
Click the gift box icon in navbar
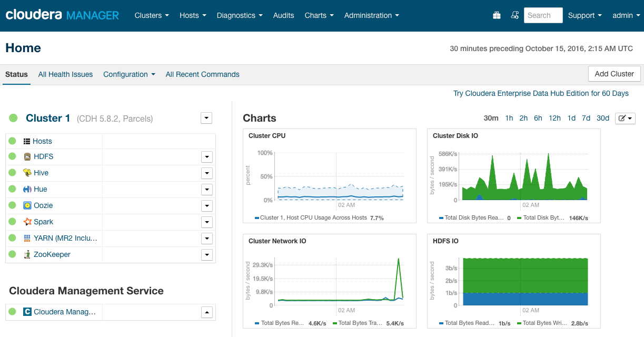(497, 16)
